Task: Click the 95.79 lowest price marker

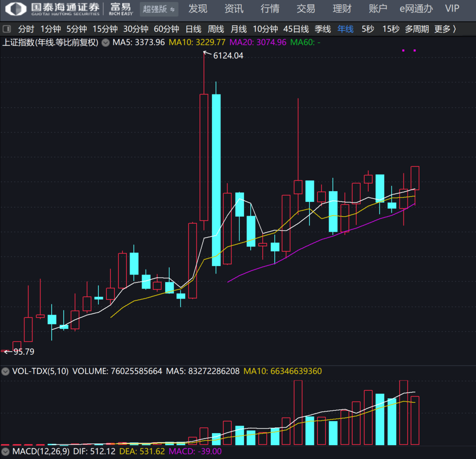Action: coord(24,352)
